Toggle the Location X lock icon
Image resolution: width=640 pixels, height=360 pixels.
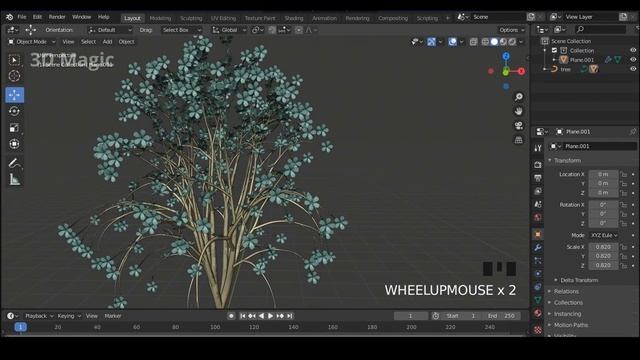624,174
